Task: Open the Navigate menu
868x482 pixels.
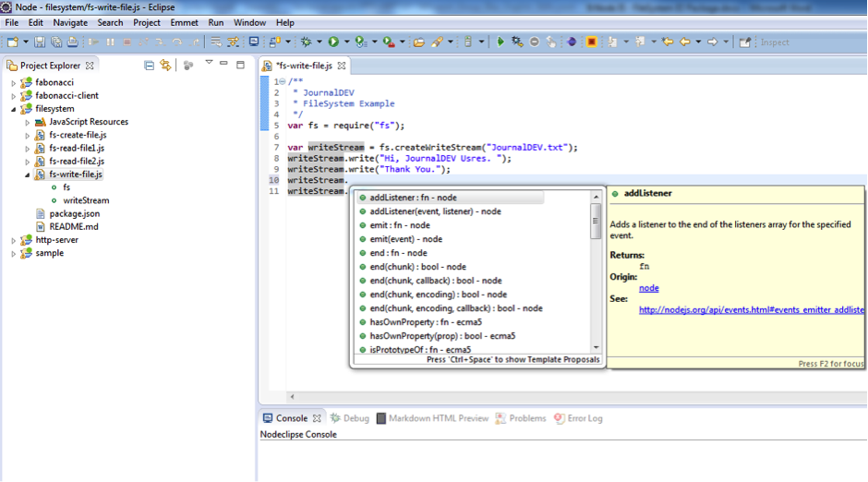Action: click(70, 23)
